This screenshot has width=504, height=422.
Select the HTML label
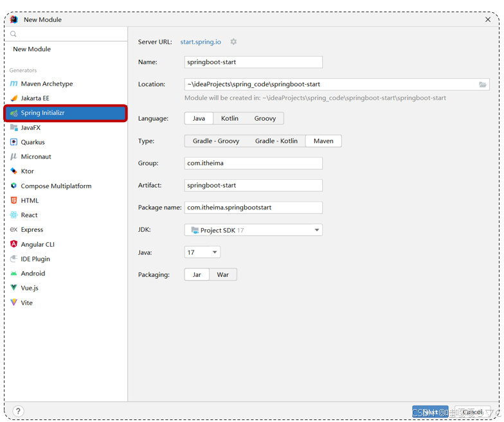[x=30, y=200]
